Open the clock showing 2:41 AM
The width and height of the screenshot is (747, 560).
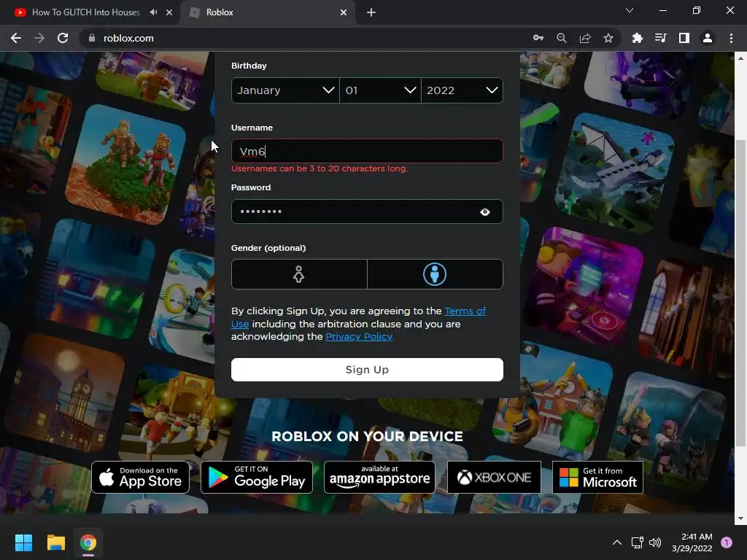tap(692, 542)
